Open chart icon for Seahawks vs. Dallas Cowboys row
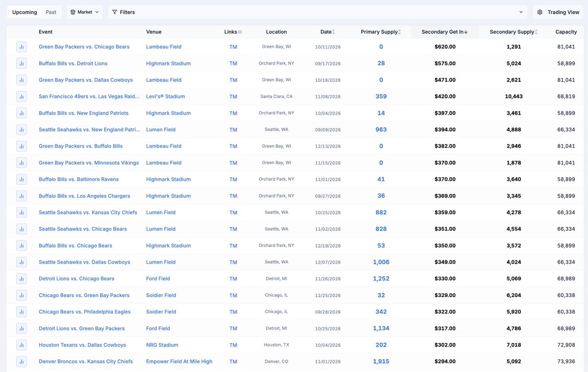588x372 pixels. tap(22, 262)
